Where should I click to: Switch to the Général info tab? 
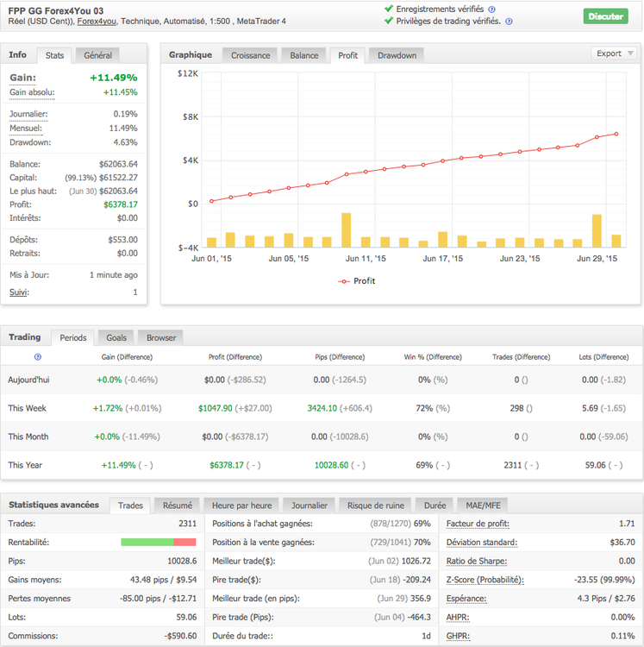[97, 55]
